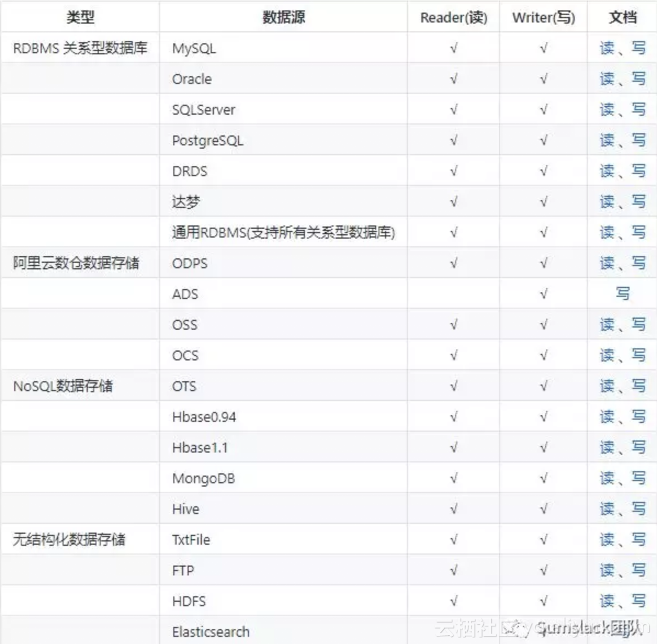657x644 pixels.
Task: Select the SQLServer data source cell
Action: pyautogui.click(x=284, y=110)
